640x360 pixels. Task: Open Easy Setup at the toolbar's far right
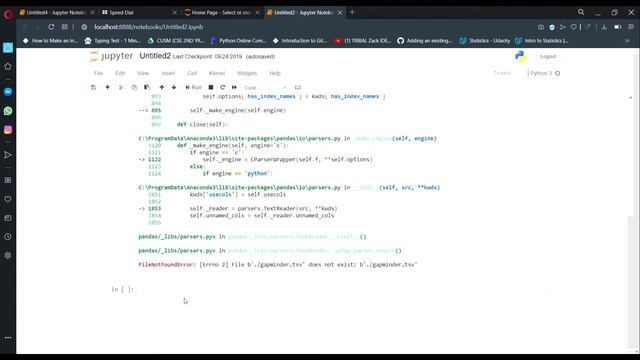click(631, 27)
